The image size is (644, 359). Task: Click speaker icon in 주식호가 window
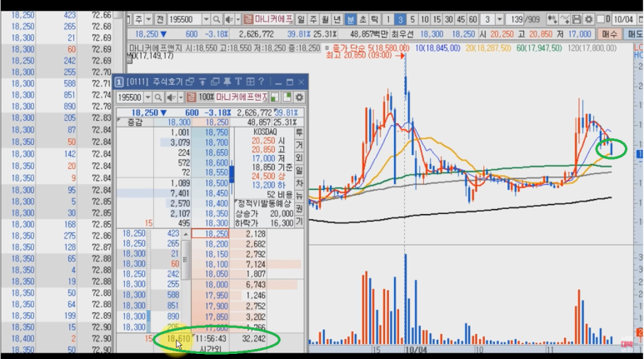(171, 97)
